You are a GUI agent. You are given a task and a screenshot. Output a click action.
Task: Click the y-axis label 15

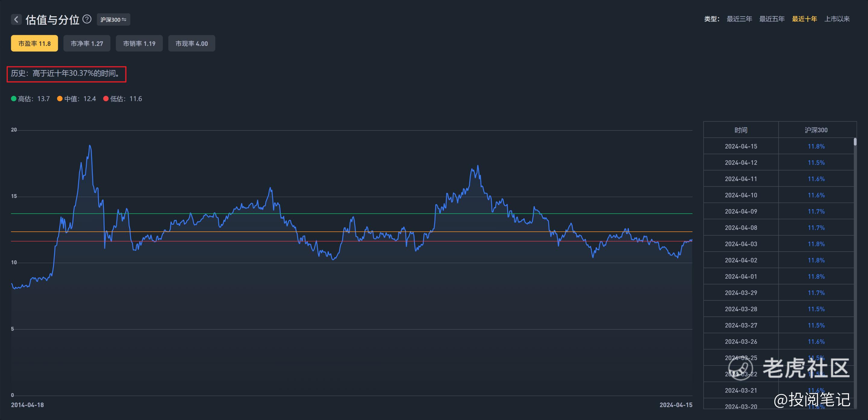(x=14, y=196)
